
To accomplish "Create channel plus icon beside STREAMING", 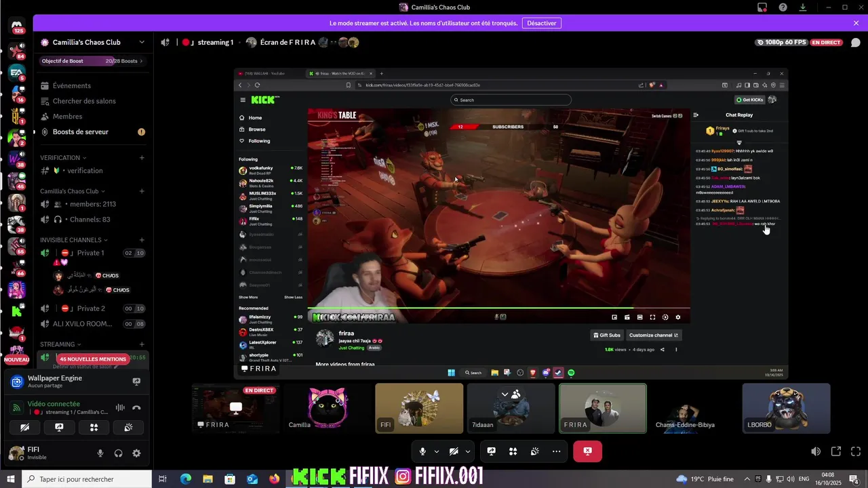I will coord(142,344).
